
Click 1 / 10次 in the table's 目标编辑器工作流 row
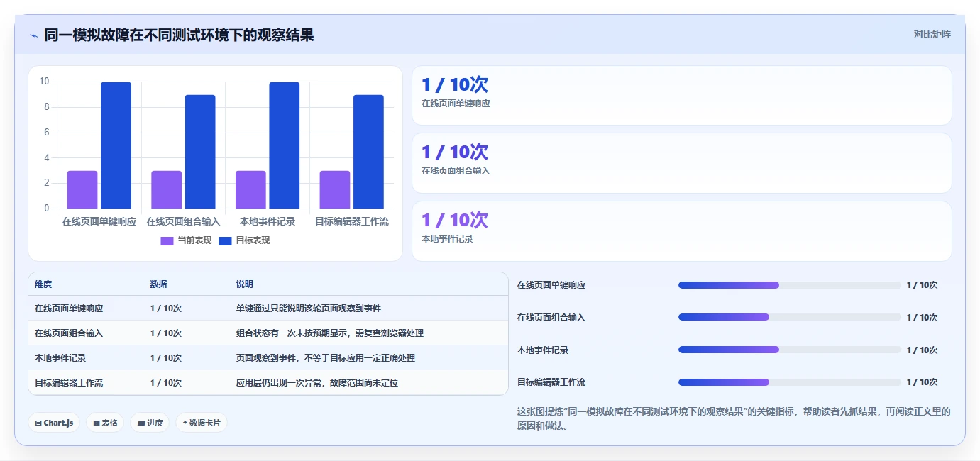pos(166,383)
